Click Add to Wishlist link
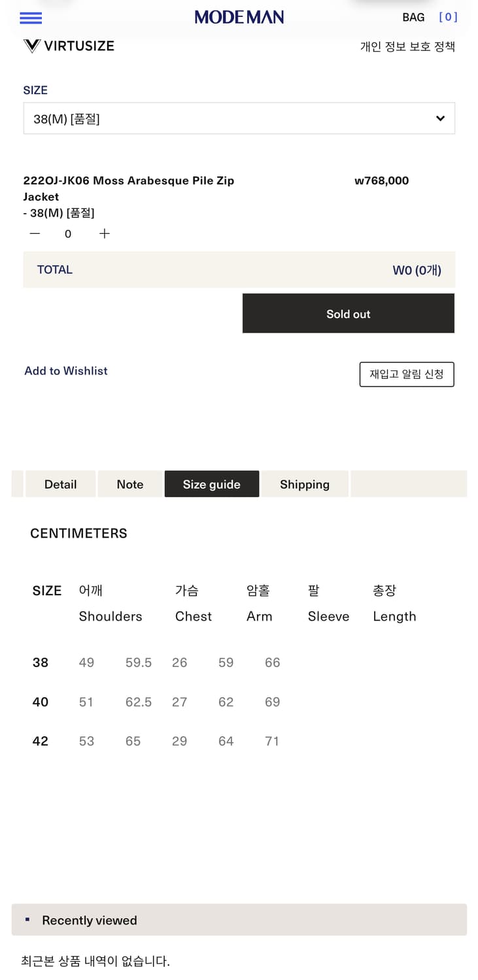 pos(66,371)
